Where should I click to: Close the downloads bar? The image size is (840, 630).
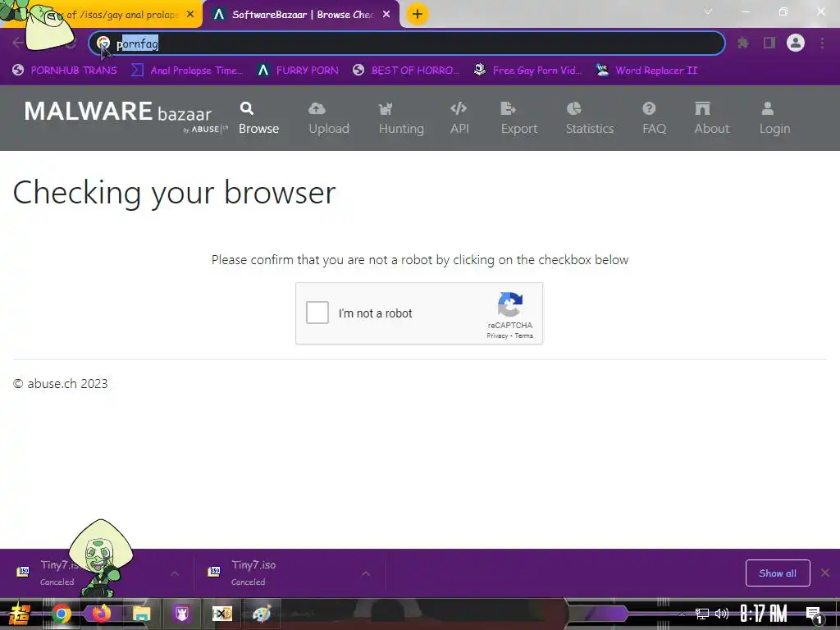(825, 573)
